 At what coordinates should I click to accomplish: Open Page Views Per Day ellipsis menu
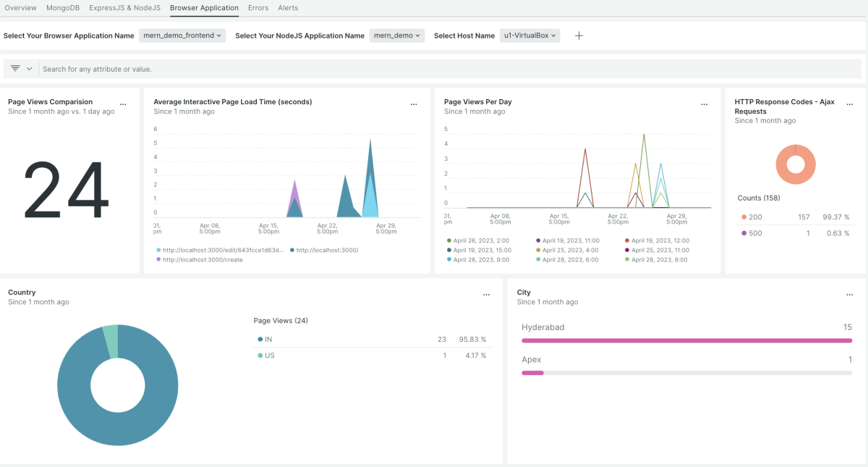[x=705, y=105]
